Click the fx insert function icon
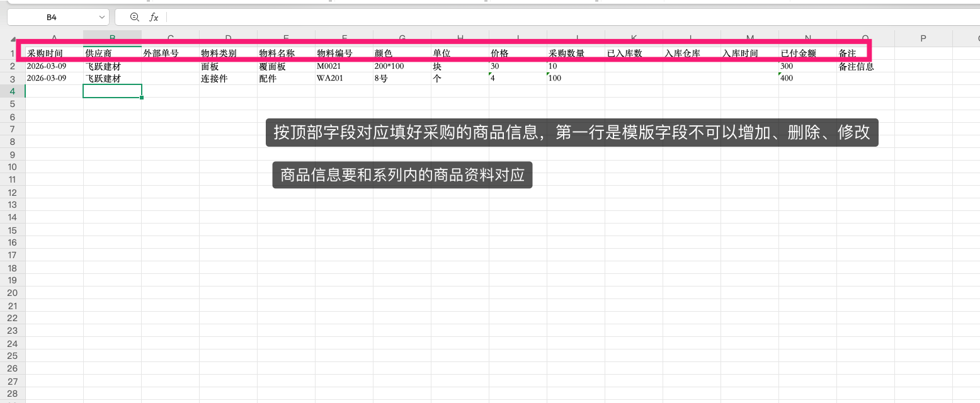 pyautogui.click(x=154, y=18)
